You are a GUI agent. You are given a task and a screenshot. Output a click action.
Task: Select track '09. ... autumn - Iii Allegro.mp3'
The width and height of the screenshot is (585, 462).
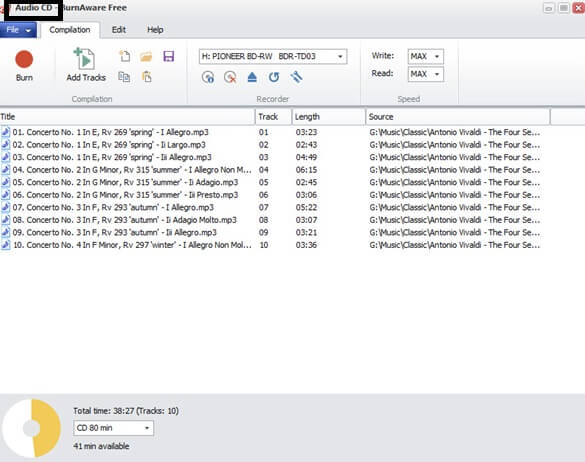pyautogui.click(x=115, y=232)
